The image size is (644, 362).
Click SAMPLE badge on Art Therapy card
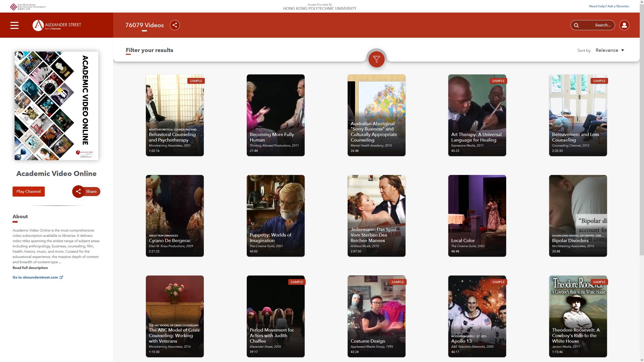point(498,81)
